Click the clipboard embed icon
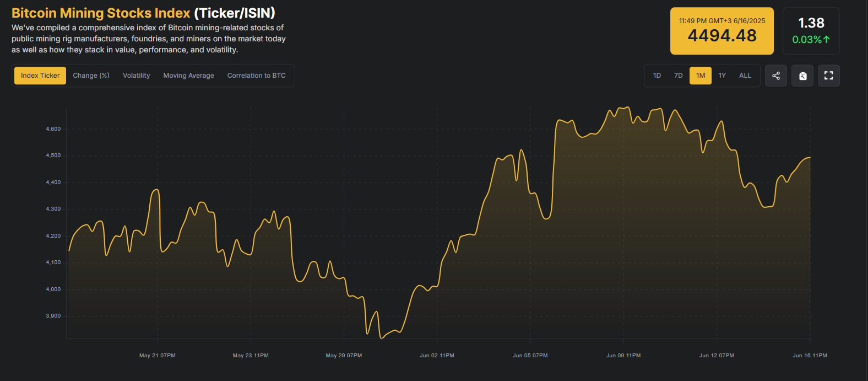The image size is (868, 381). (x=802, y=76)
